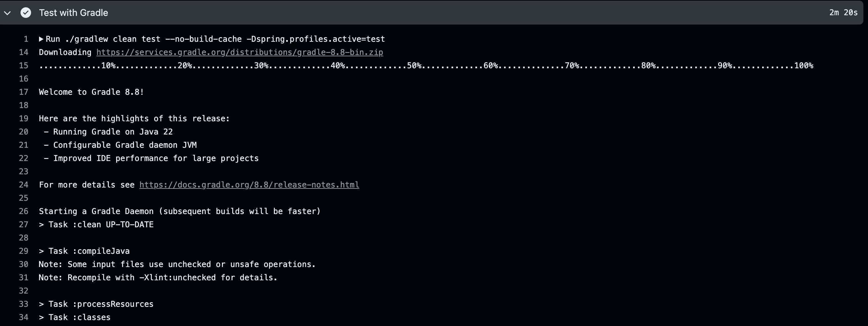Image resolution: width=868 pixels, height=326 pixels.
Task: Click the 'unchecked or unsafe operations' note
Action: 177,265
